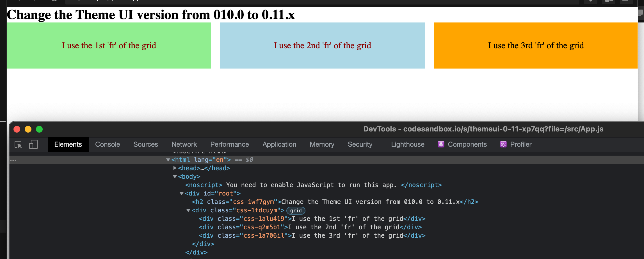
Task: Open the Network tab
Action: [x=184, y=144]
